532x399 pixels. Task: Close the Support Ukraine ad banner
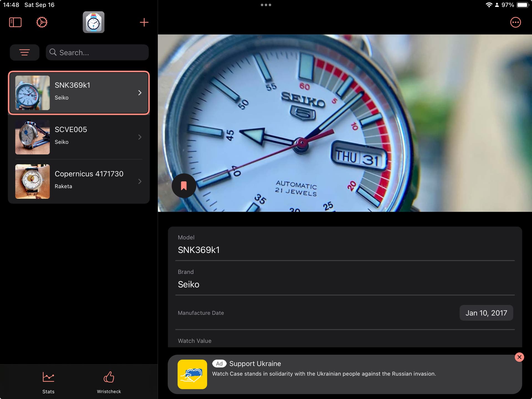point(519,357)
